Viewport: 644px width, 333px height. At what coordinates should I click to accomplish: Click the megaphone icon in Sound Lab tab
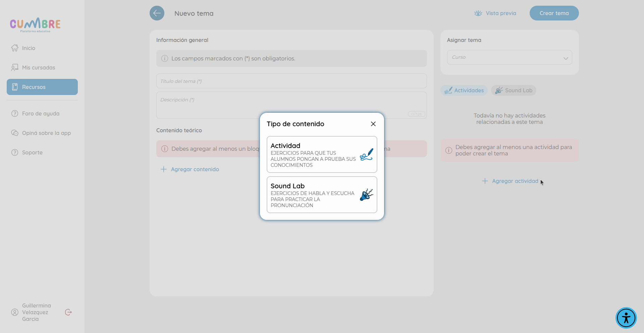(x=499, y=90)
